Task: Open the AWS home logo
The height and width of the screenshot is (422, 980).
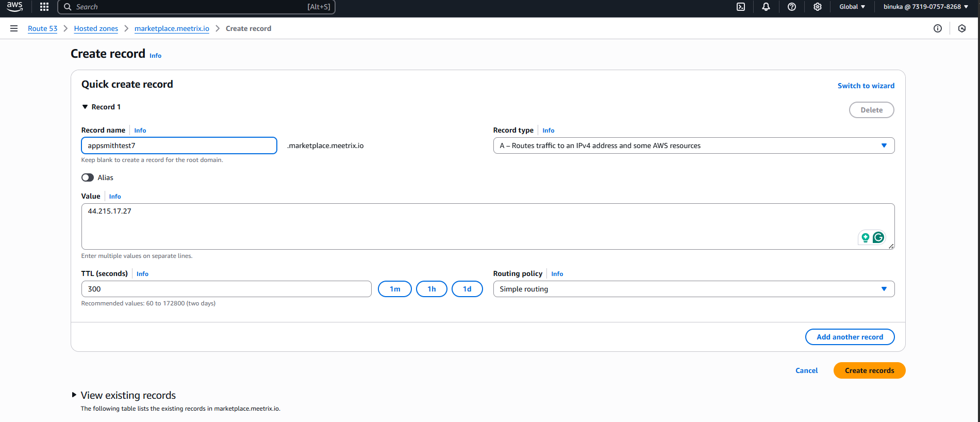Action: coord(14,7)
